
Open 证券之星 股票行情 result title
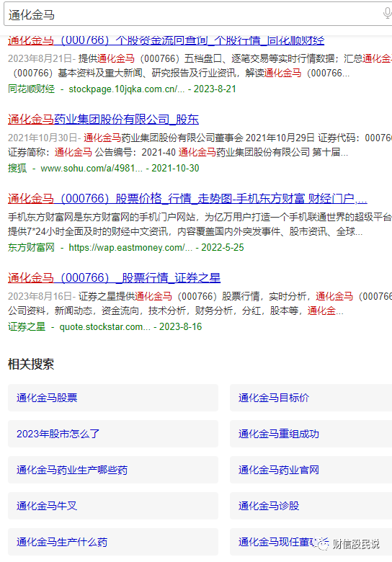(114, 278)
